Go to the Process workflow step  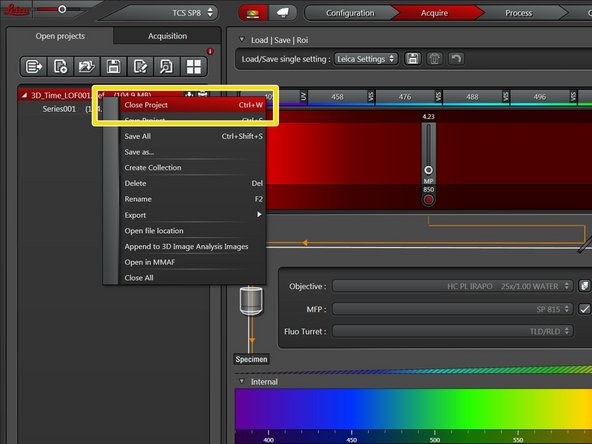pyautogui.click(x=519, y=13)
